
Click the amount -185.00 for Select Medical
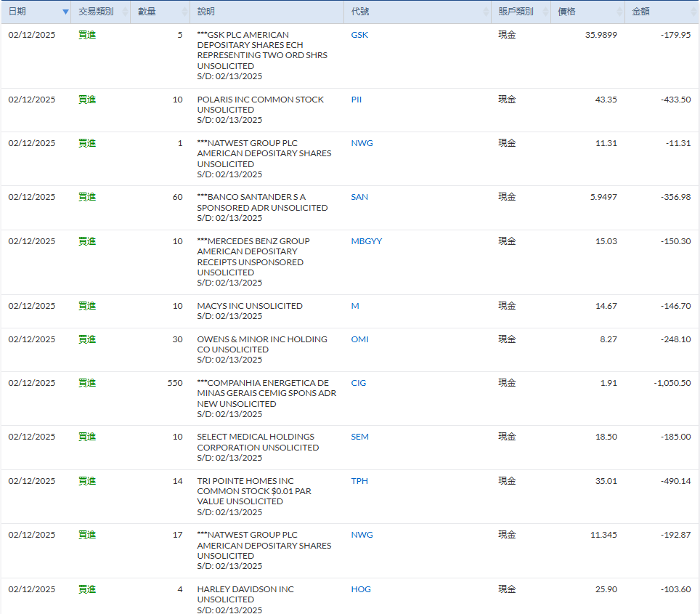point(676,437)
